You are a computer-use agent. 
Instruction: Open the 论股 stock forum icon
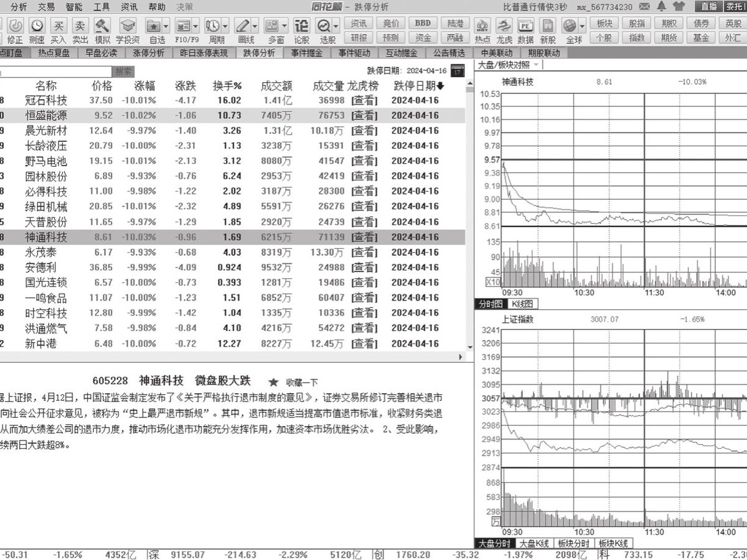301,26
